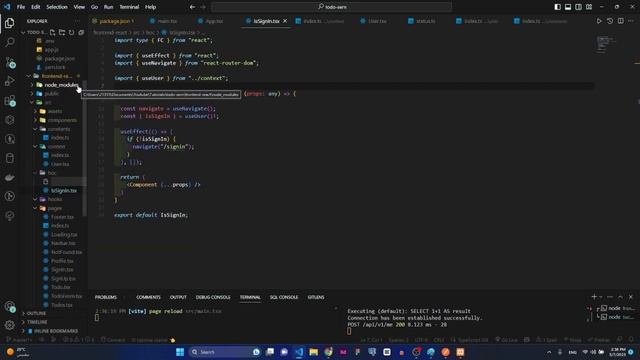Open the Selection menu
Viewport: 640px width, 360px height.
pyautogui.click(x=57, y=7)
